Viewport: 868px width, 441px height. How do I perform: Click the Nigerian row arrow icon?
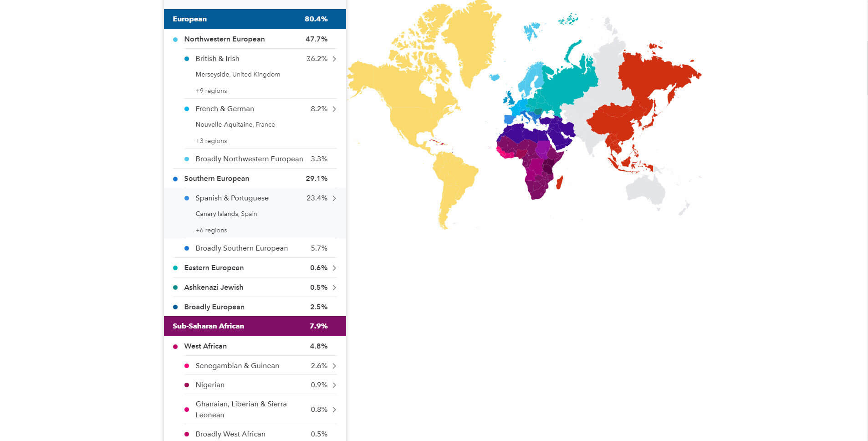point(334,385)
